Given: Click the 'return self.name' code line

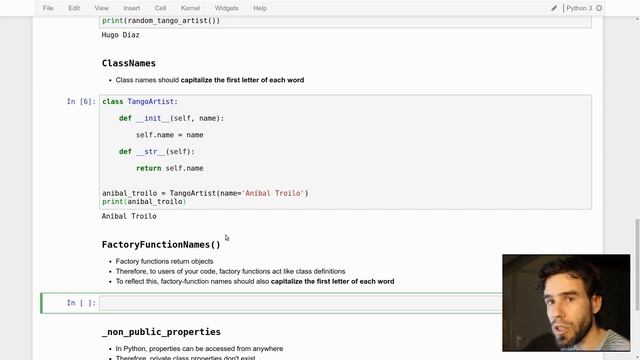Looking at the screenshot, I should [x=170, y=168].
